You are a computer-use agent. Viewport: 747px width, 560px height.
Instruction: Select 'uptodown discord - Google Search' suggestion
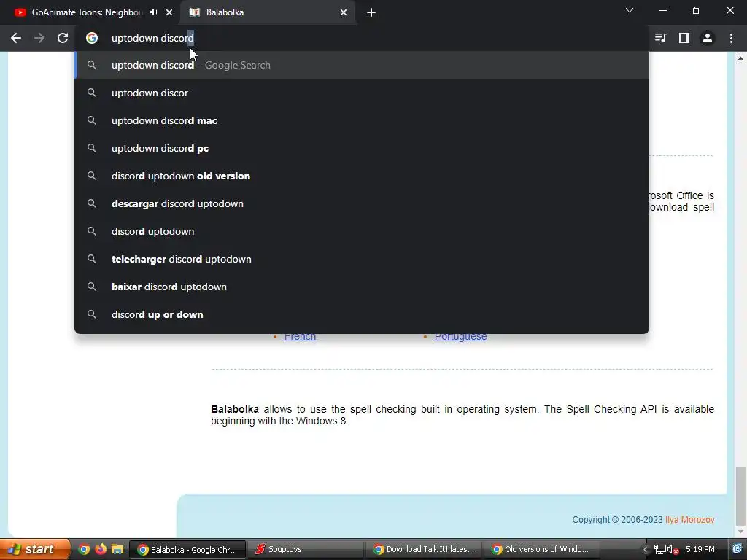click(x=362, y=65)
